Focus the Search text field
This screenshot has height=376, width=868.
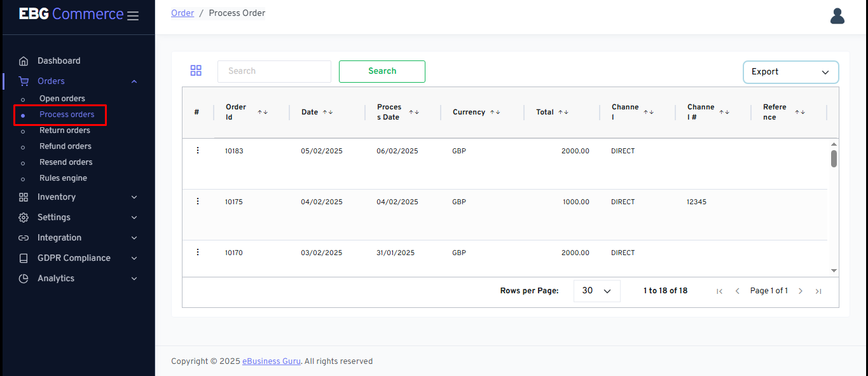click(274, 71)
